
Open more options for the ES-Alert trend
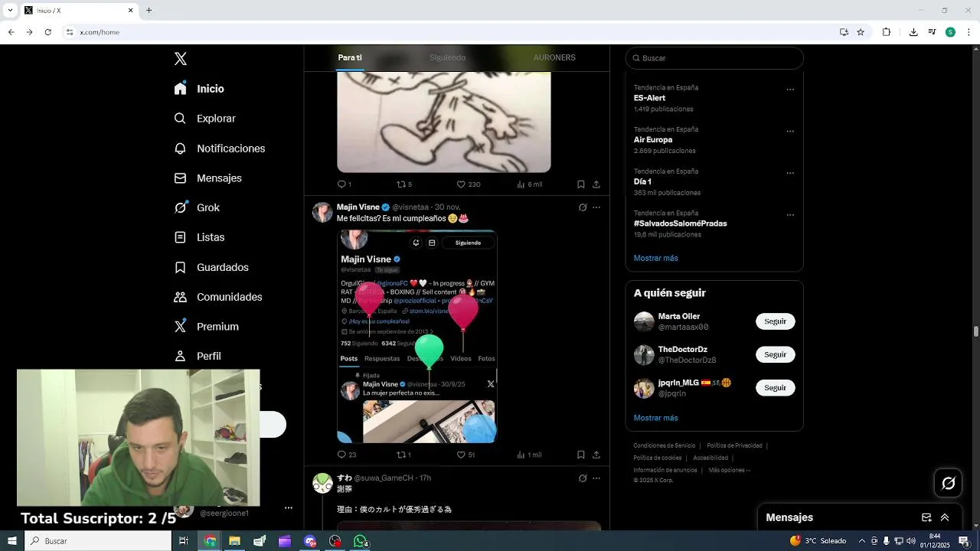click(x=790, y=90)
